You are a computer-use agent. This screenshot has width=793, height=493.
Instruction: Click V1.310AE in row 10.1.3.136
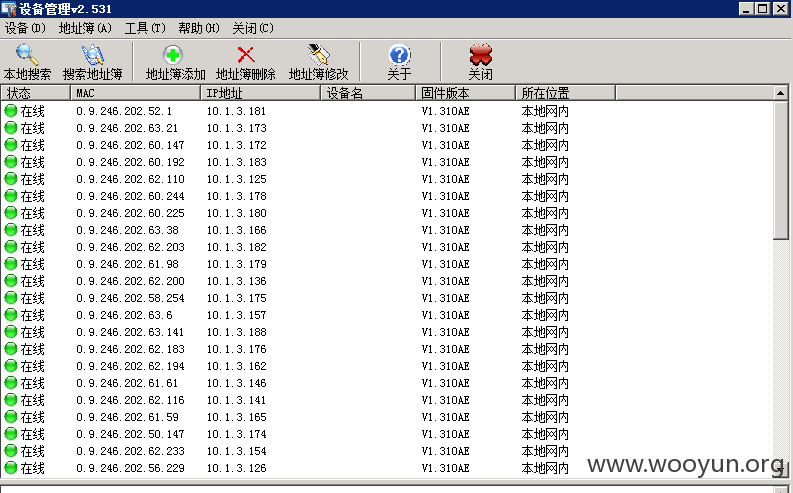click(446, 281)
